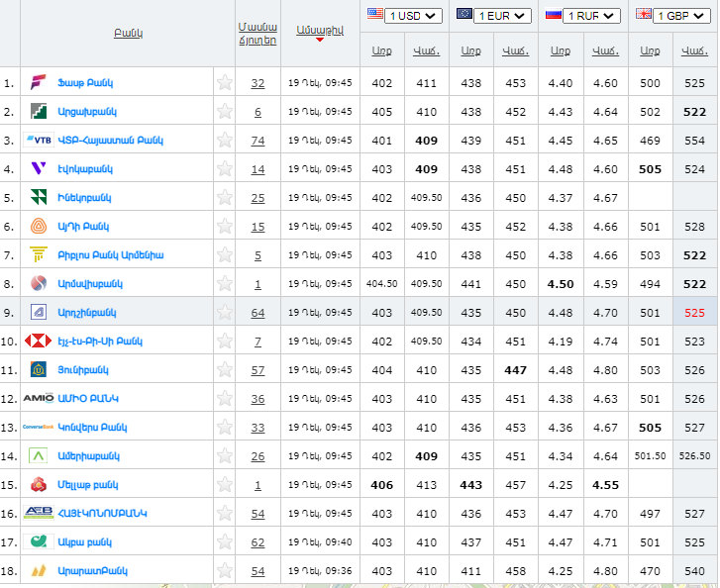Click the bold 4.50 RUR value in row 8

(x=561, y=284)
